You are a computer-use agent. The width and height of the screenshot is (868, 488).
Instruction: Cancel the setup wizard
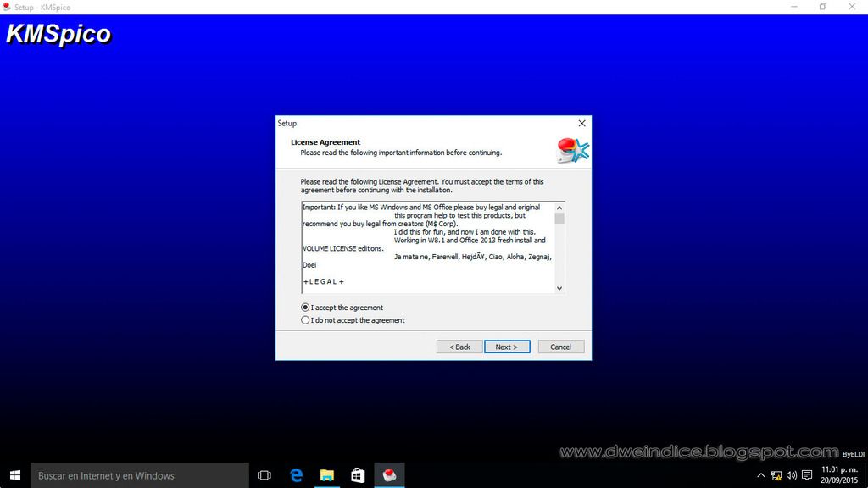click(560, 347)
